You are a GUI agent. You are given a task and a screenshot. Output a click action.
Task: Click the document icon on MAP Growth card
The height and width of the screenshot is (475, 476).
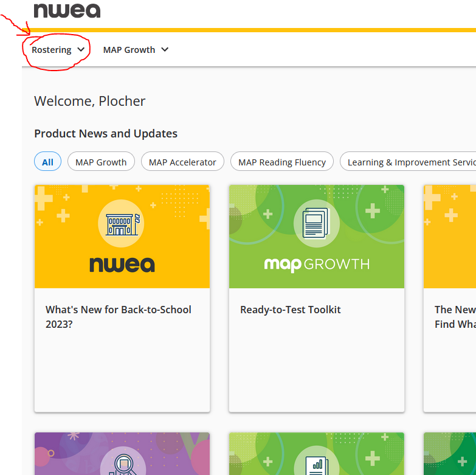(x=316, y=223)
